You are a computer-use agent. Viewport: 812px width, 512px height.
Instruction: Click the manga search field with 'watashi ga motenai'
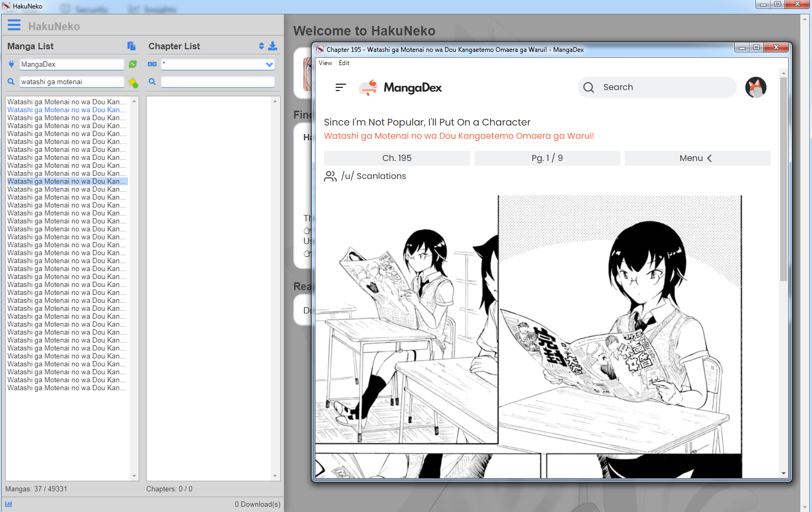(x=72, y=82)
